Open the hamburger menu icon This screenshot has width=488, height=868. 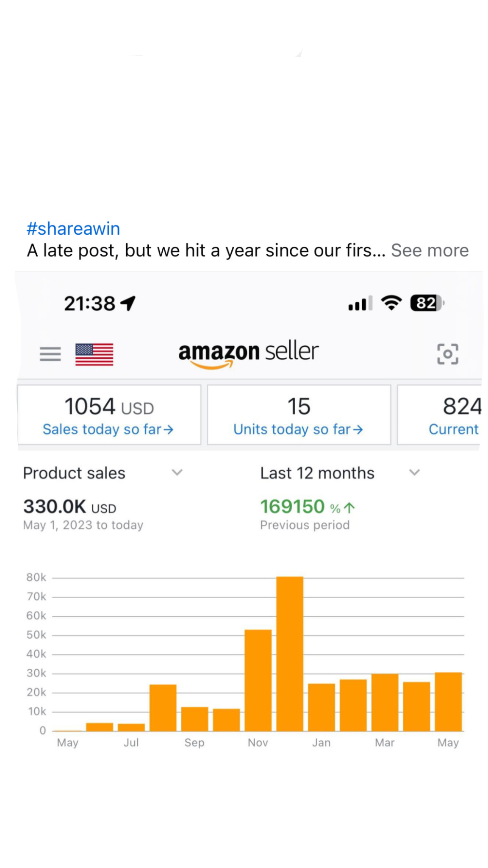[x=50, y=353]
